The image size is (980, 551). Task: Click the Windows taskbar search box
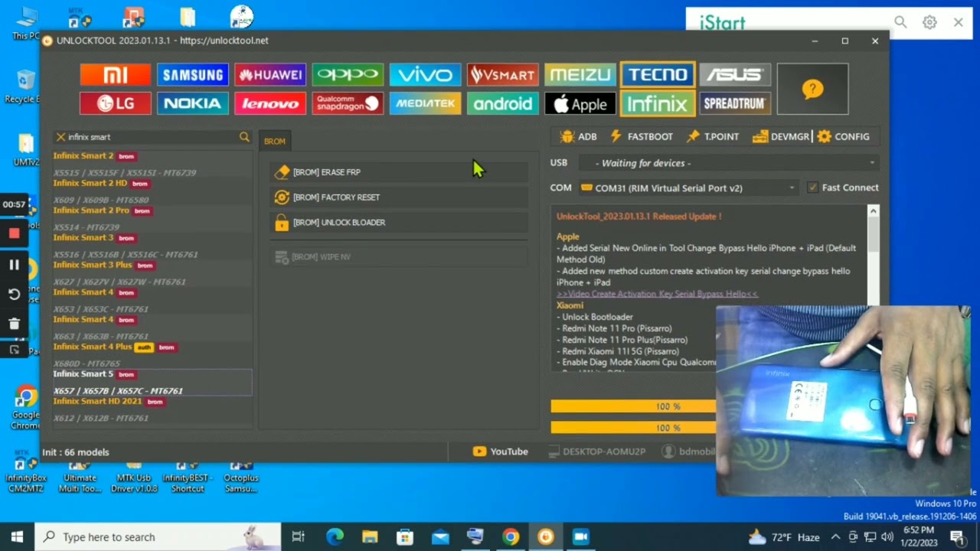click(158, 537)
